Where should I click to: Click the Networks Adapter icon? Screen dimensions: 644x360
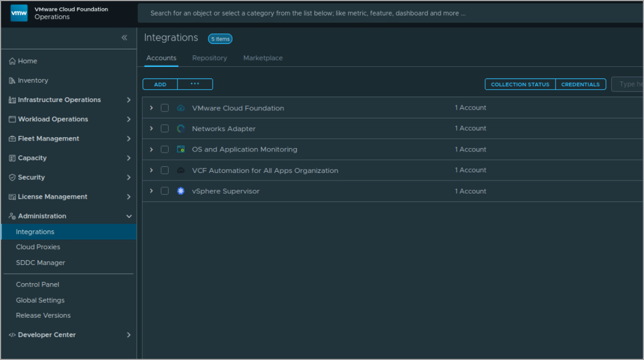point(181,129)
